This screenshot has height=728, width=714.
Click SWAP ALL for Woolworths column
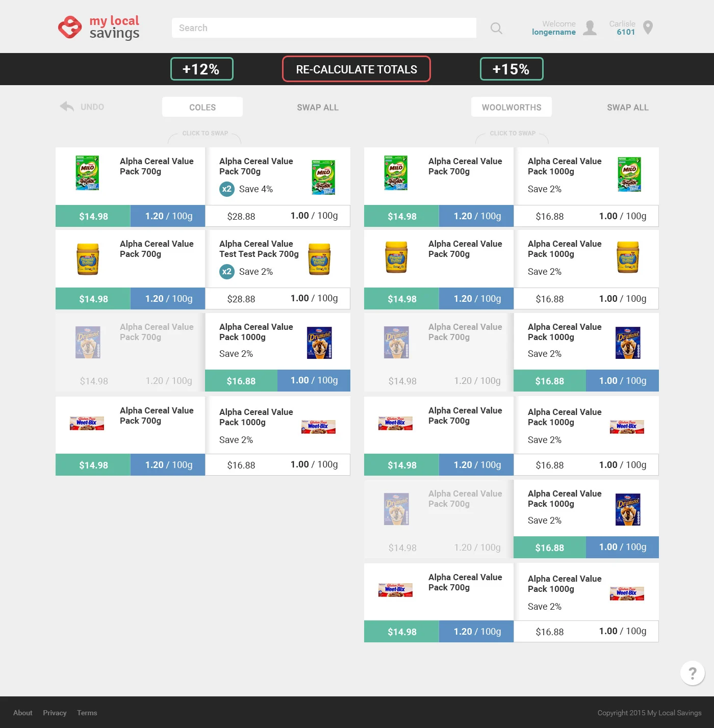click(x=628, y=108)
